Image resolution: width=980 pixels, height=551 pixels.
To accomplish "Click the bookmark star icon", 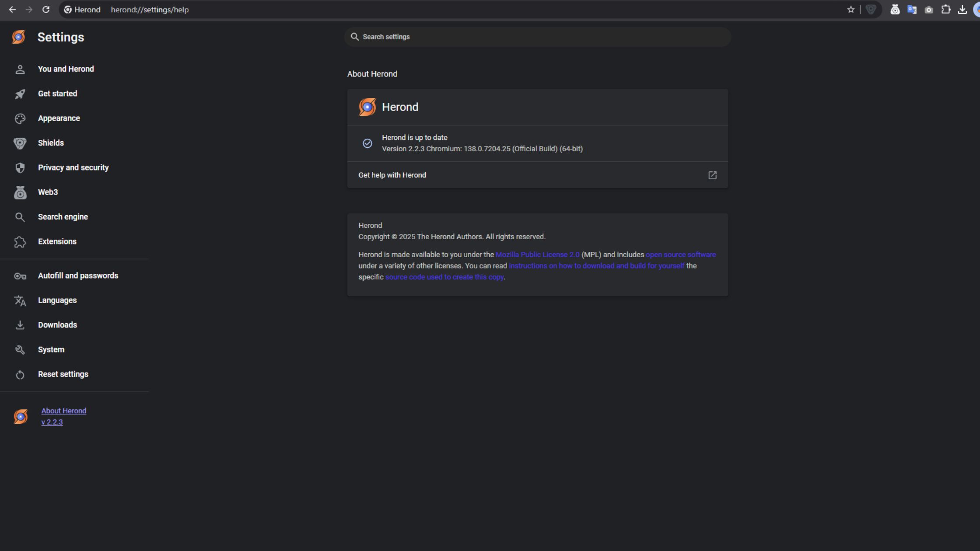I will 850,10.
